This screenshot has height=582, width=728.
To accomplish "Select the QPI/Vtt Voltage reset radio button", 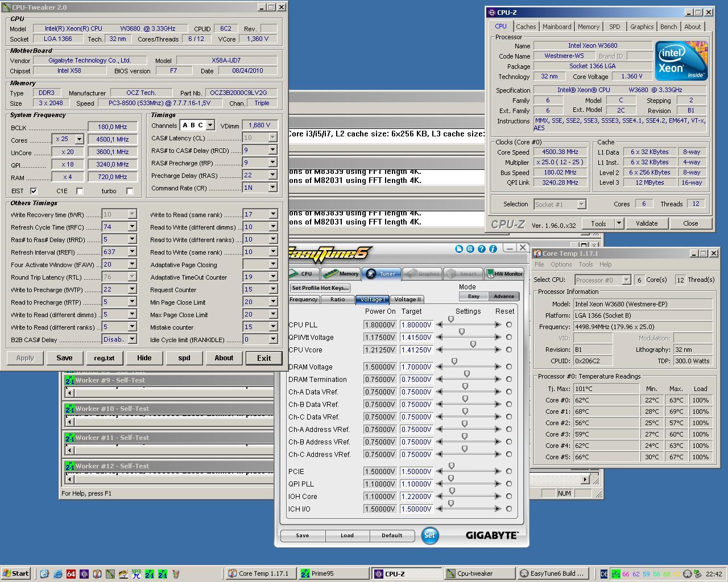I will (x=509, y=338).
